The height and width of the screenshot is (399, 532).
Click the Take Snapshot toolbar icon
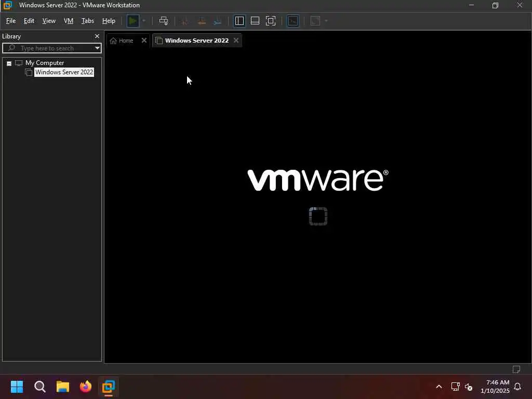(185, 21)
